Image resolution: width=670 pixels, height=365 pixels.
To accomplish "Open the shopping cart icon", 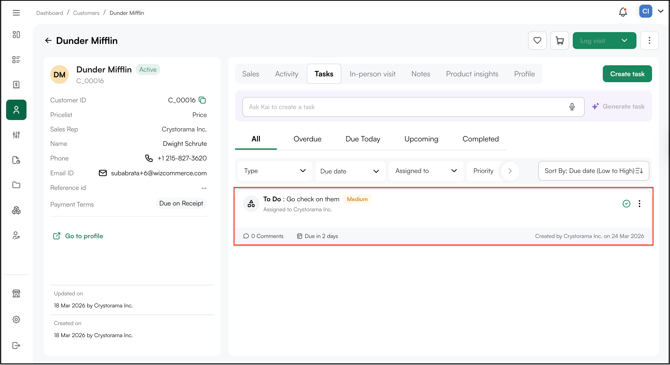I will click(559, 41).
